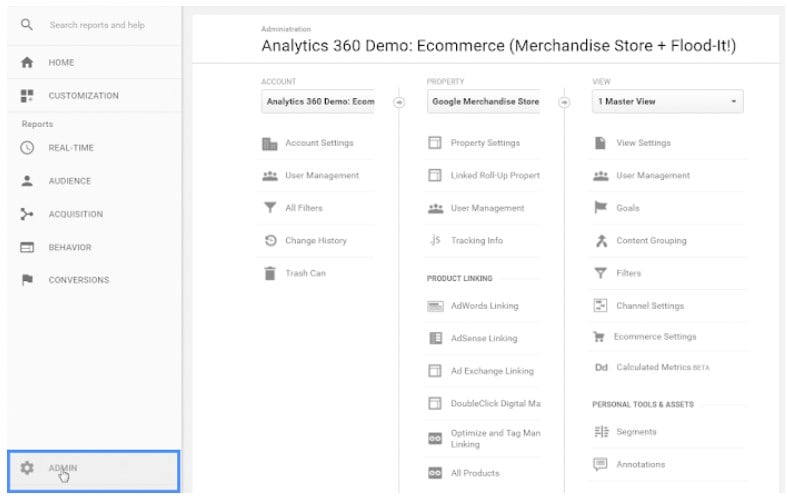Open the Trash Can
Image resolution: width=788 pixels, height=496 pixels.
[x=306, y=273]
